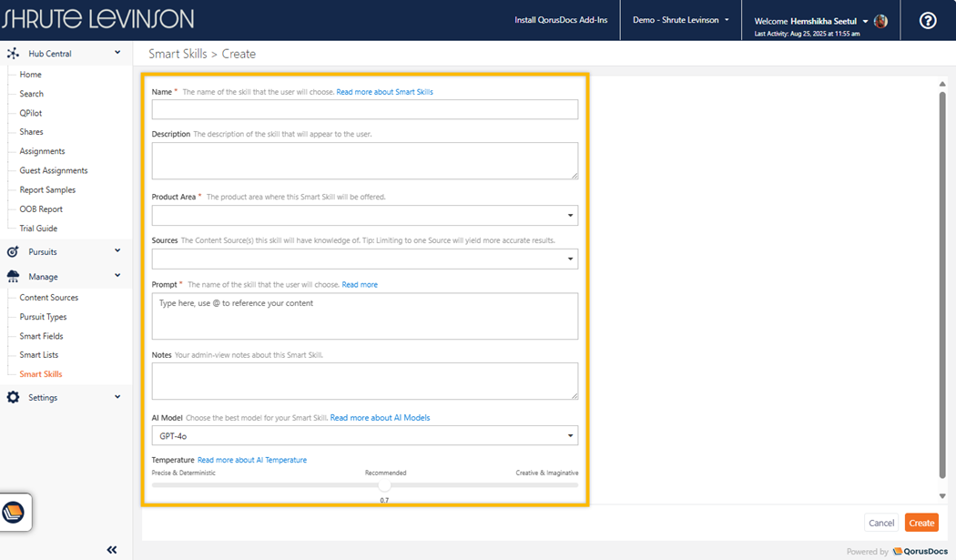Open Read more about AI Temperature link
Image resolution: width=956 pixels, height=560 pixels.
[x=251, y=460]
